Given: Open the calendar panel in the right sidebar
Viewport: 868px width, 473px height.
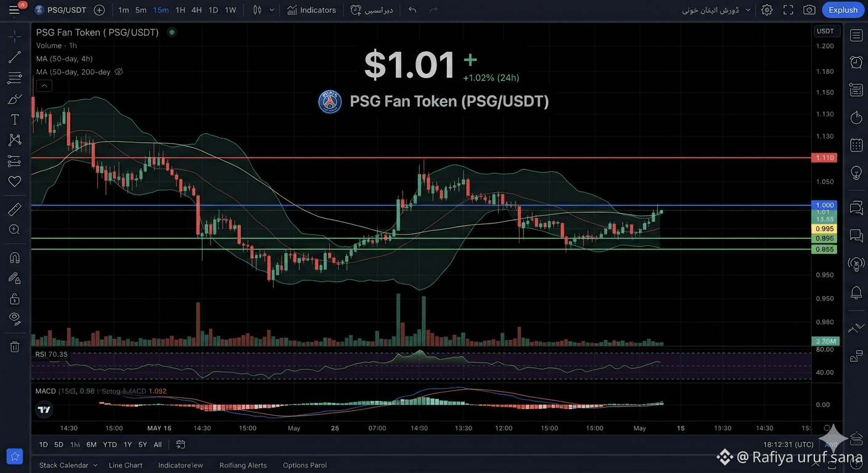Looking at the screenshot, I should coord(856,145).
